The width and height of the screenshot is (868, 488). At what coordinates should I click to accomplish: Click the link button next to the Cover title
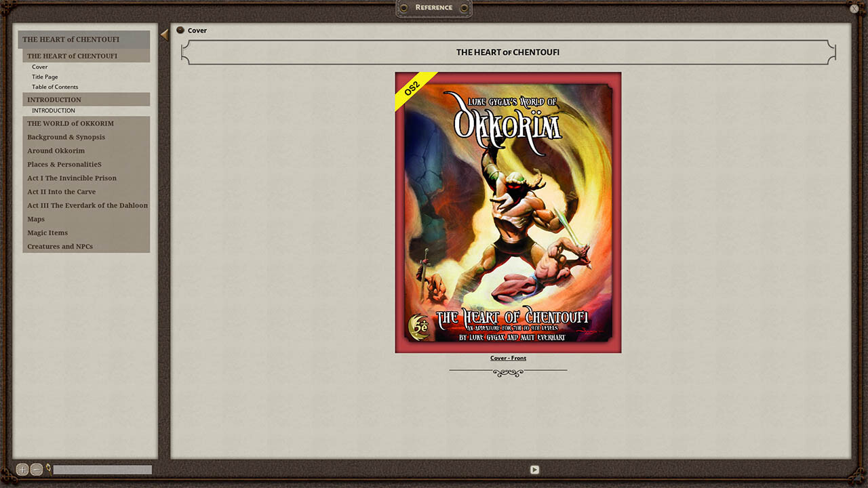point(180,30)
